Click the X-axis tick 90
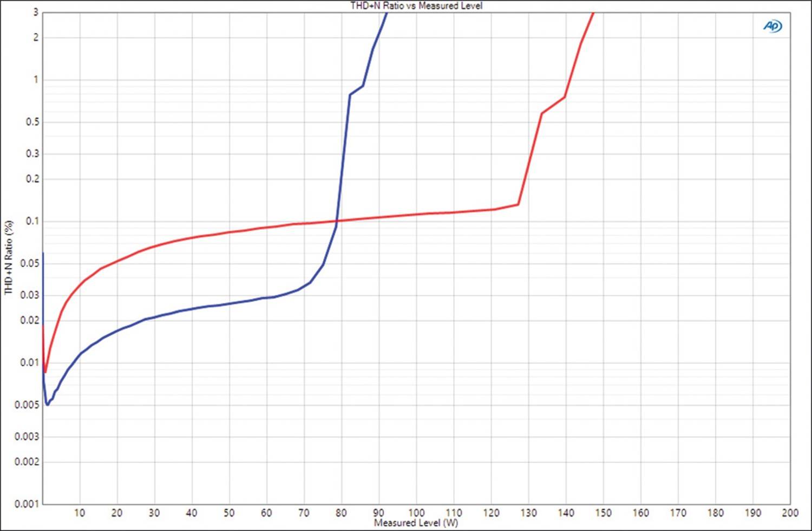This screenshot has height=531, width=812. tap(378, 513)
